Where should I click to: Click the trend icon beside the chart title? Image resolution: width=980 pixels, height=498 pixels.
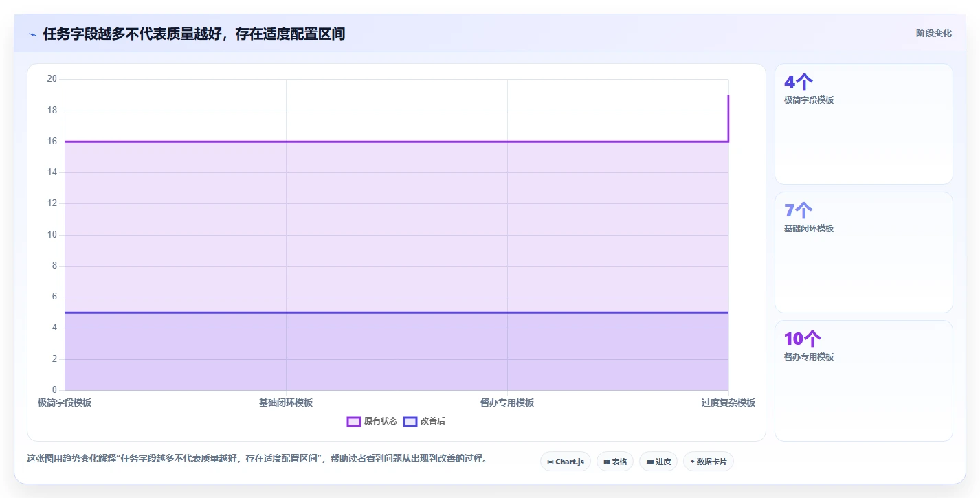(32, 34)
